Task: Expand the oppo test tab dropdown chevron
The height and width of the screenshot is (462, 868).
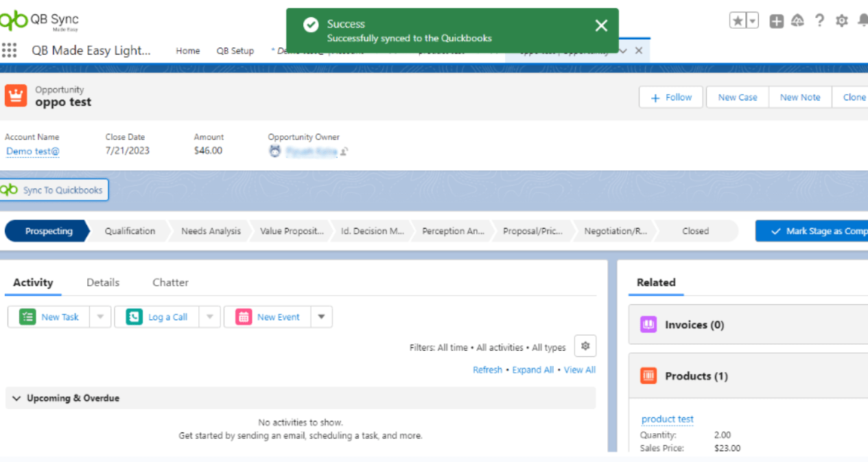Action: pyautogui.click(x=623, y=51)
